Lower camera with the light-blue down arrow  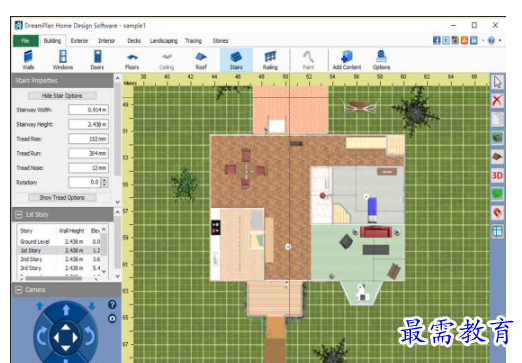tap(92, 306)
